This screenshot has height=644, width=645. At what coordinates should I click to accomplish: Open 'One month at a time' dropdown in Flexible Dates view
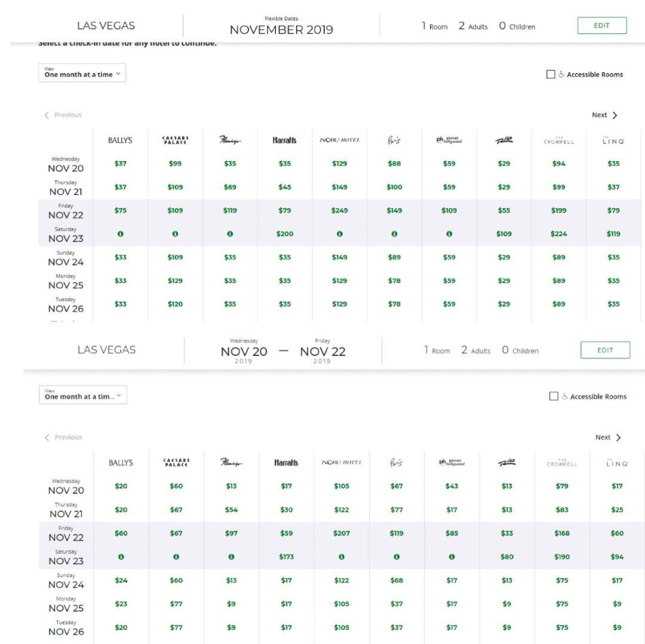click(x=82, y=73)
